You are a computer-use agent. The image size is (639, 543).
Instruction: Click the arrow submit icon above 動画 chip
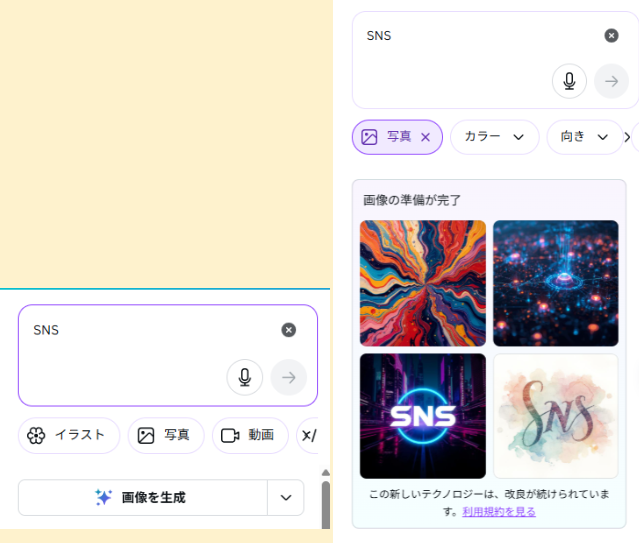(x=288, y=377)
